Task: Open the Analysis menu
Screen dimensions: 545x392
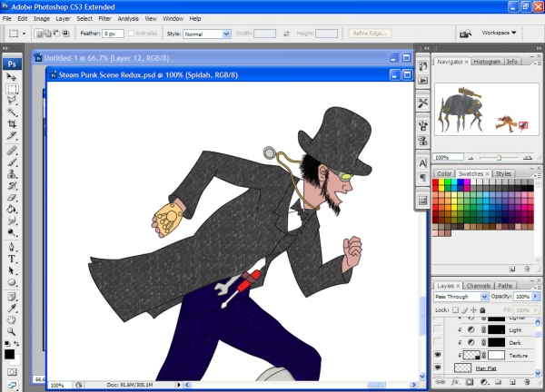Action: coord(128,19)
